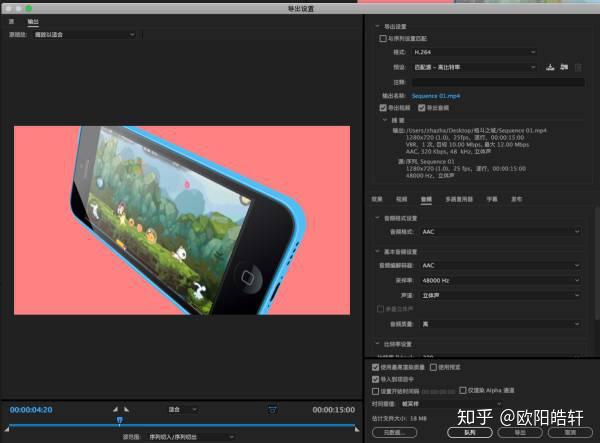This screenshot has height=443, width=600.
Task: Click the in-point triangle at timeline start
Action: point(7,429)
